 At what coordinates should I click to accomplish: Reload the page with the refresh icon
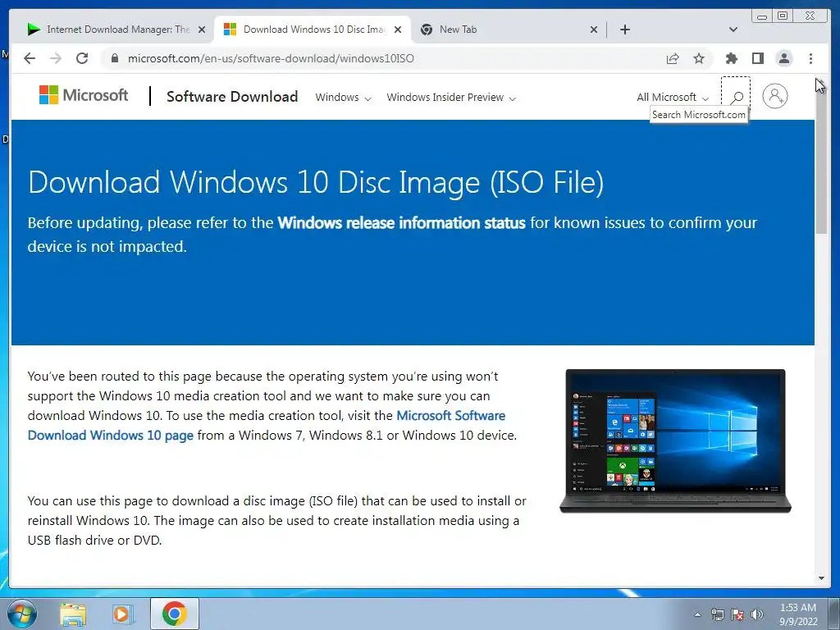[82, 58]
